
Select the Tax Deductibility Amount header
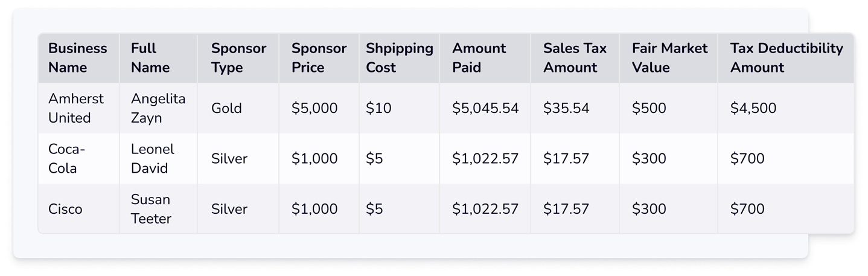(x=786, y=58)
